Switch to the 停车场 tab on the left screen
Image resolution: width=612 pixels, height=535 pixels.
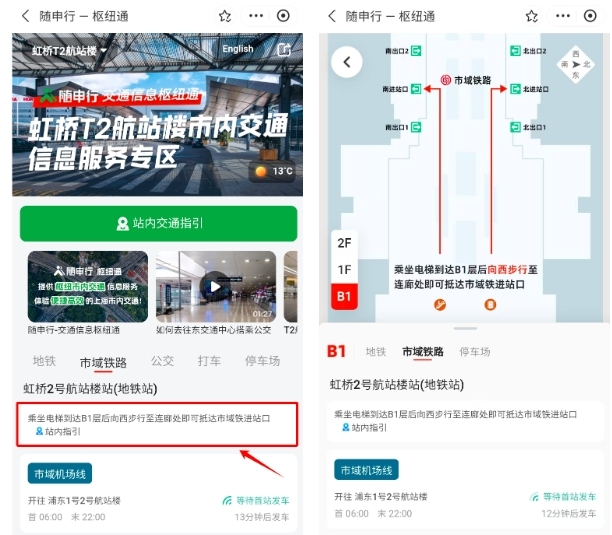point(262,361)
